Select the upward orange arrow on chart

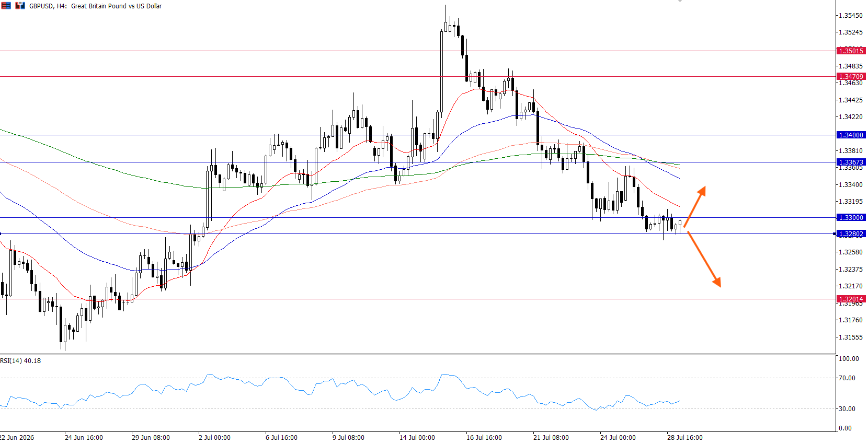(695, 206)
